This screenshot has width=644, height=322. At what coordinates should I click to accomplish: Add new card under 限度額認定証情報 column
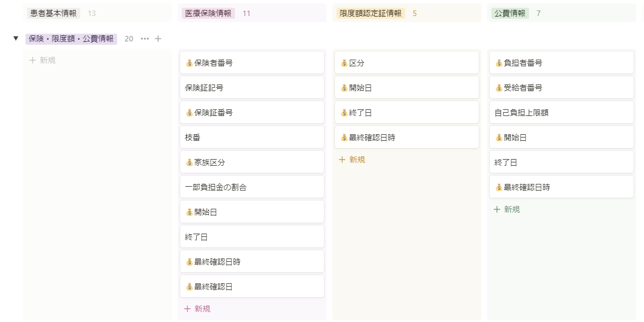pos(352,160)
